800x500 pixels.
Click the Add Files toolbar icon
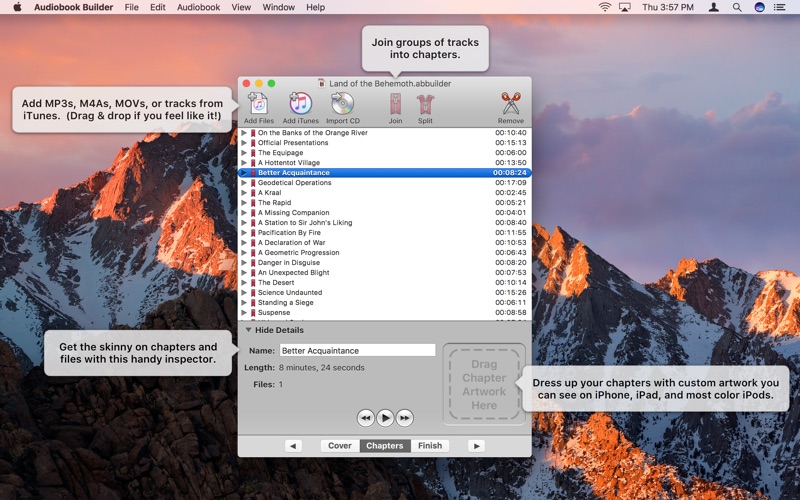[258, 104]
